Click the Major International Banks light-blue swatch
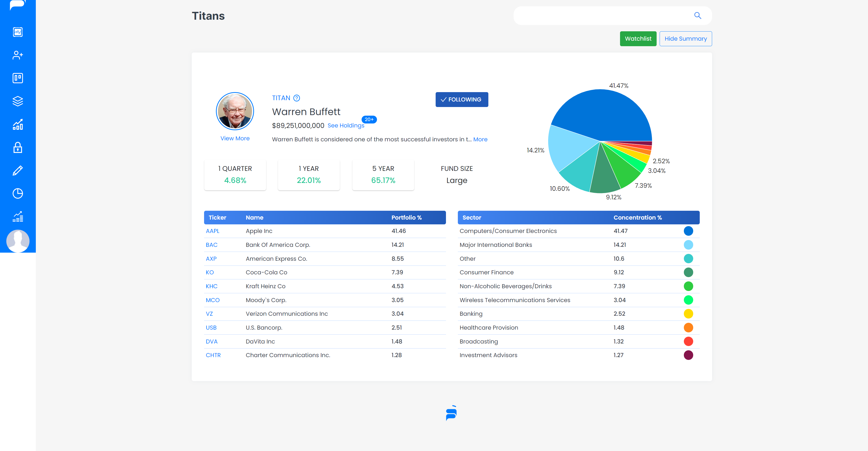868x451 pixels. tap(688, 245)
